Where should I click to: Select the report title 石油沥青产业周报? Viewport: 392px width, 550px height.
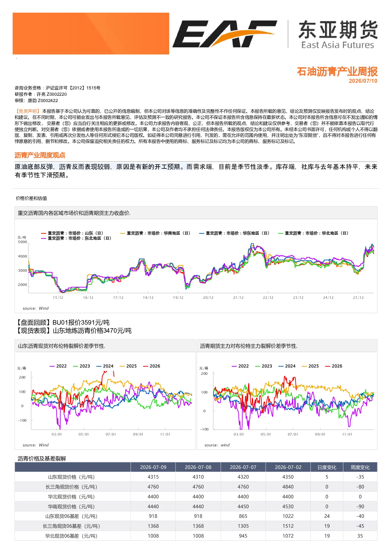pyautogui.click(x=337, y=72)
